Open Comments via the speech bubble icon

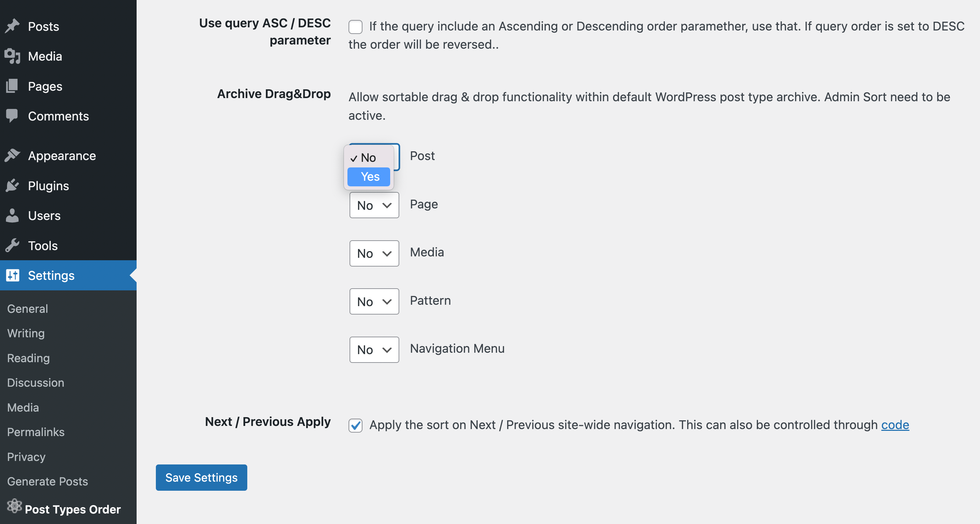(x=13, y=116)
